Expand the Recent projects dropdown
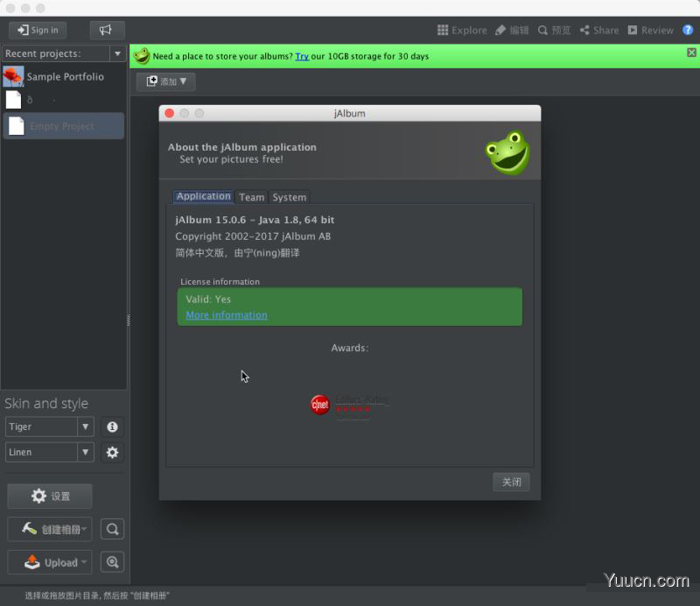700x606 pixels. pyautogui.click(x=118, y=53)
